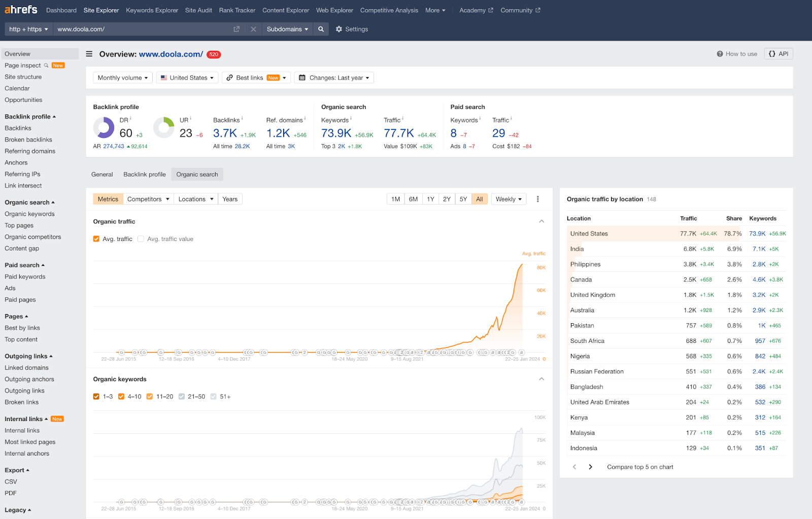Open the Monthly volume dropdown
The height and width of the screenshot is (519, 812).
point(123,78)
